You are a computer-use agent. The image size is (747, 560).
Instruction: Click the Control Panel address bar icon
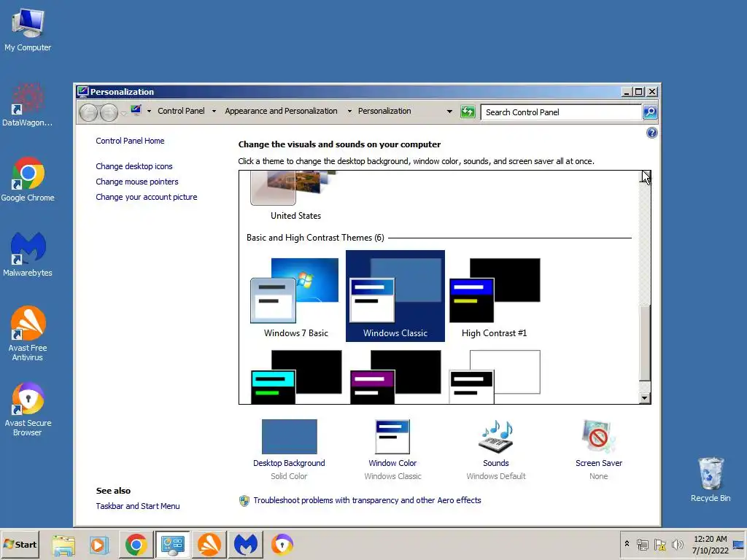click(x=136, y=111)
